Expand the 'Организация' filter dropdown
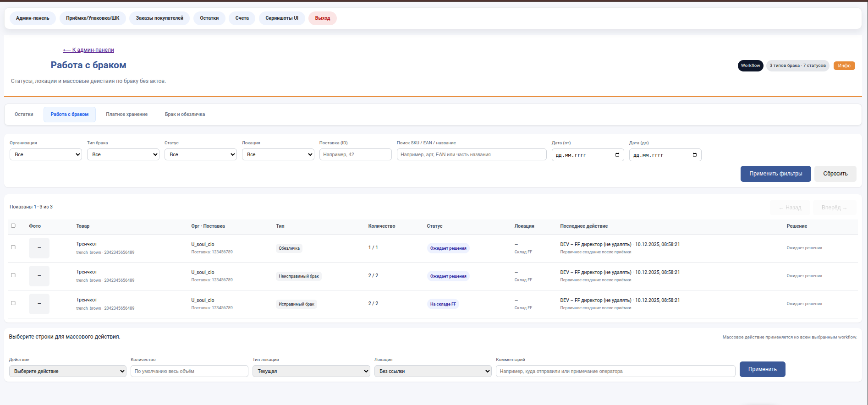Screen dimensions: 868x405 click(45, 154)
